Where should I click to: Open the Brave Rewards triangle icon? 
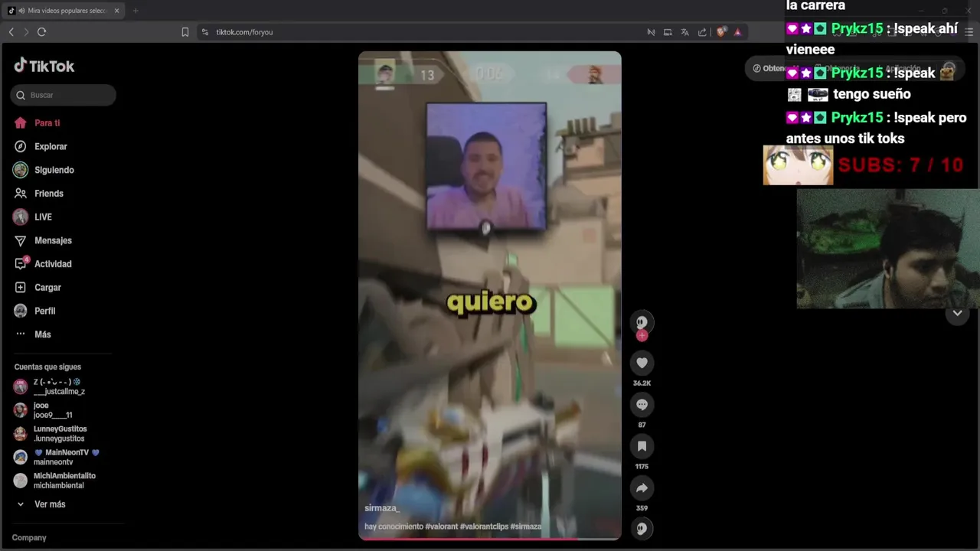click(x=737, y=32)
